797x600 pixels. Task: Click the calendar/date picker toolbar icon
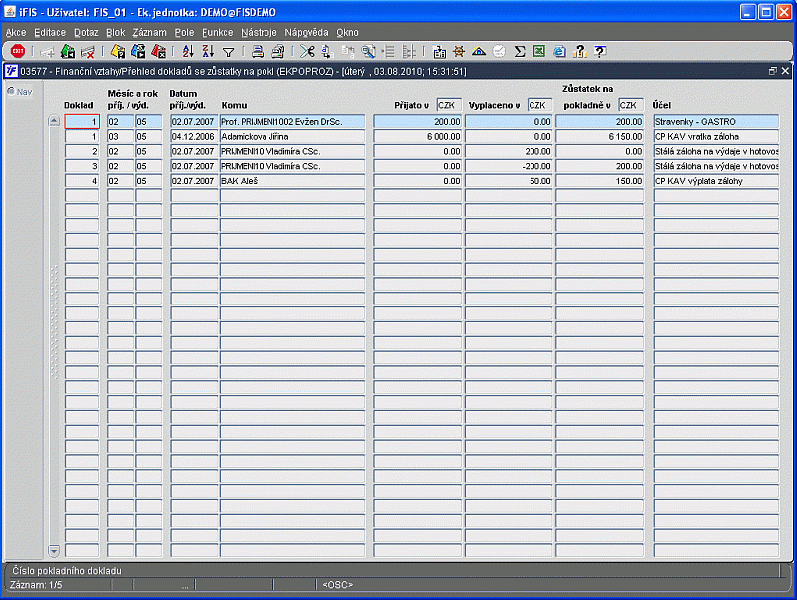[x=439, y=52]
